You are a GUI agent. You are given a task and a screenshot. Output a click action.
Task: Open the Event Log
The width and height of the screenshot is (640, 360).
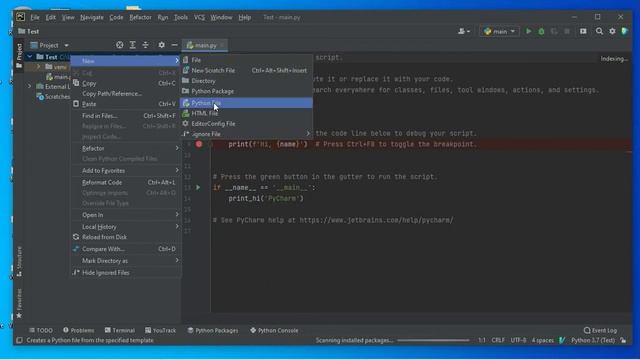(x=600, y=330)
